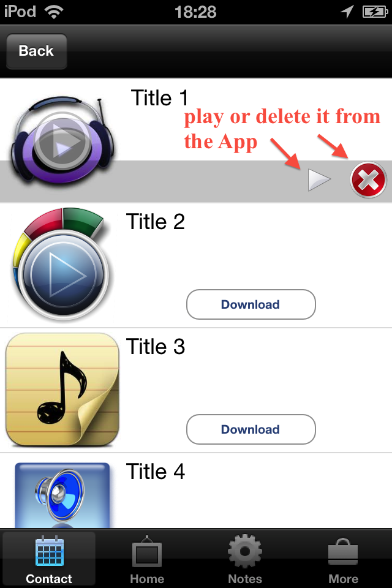392x588 pixels.
Task: Open the Notes tab with gear icon
Action: click(245, 559)
